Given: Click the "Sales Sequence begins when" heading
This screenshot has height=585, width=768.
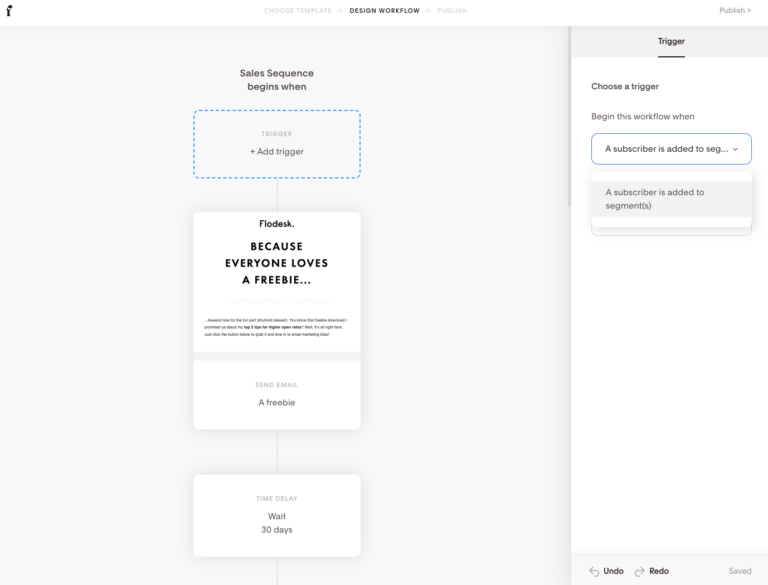Looking at the screenshot, I should 277,80.
